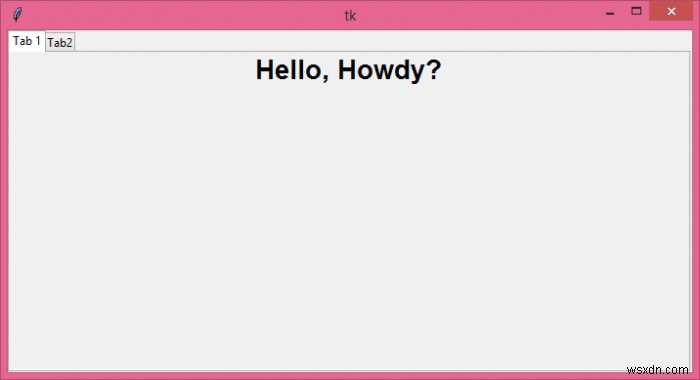Screen dimensions: 700x380
Task: Select the 'Hello, Howdy?' label text
Action: pos(348,71)
